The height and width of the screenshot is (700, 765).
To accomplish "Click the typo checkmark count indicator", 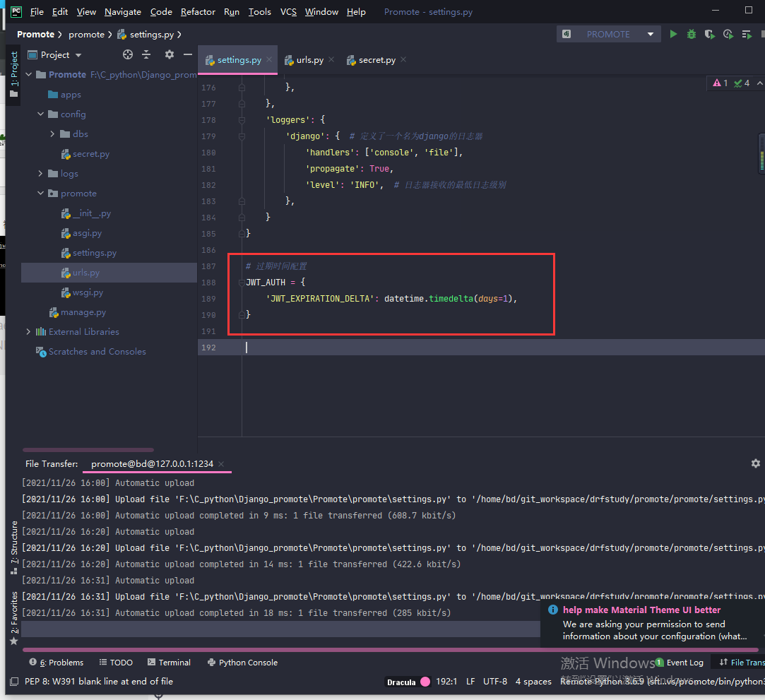I will click(x=742, y=83).
